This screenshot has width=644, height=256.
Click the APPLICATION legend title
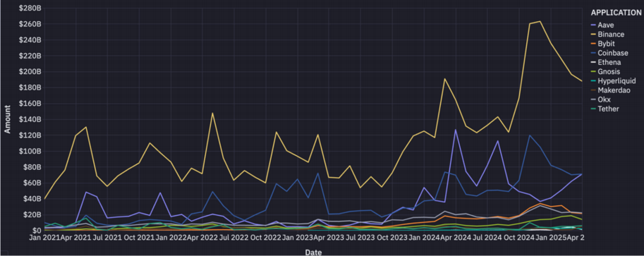(616, 13)
